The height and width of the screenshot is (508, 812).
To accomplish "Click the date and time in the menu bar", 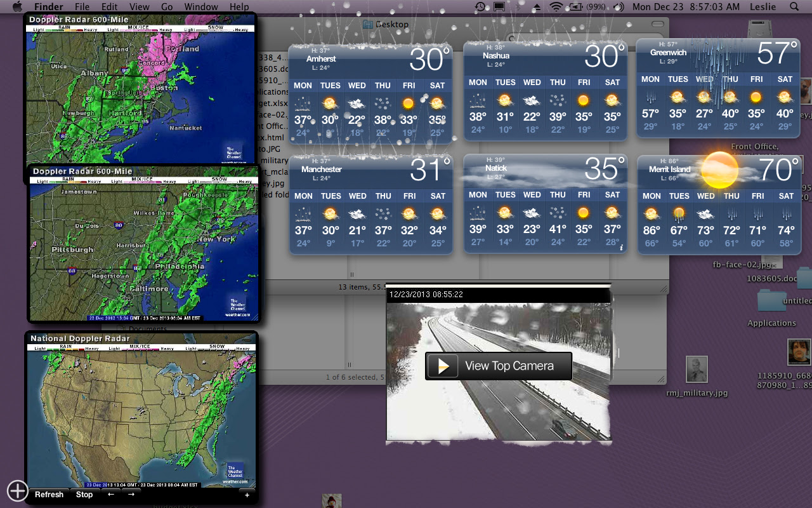I will (686, 7).
